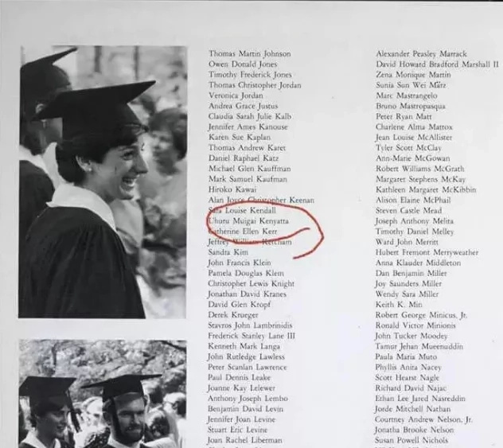Image resolution: width=503 pixels, height=448 pixels.
Task: Click the name Thomas Martin Johnson
Action: coord(250,54)
